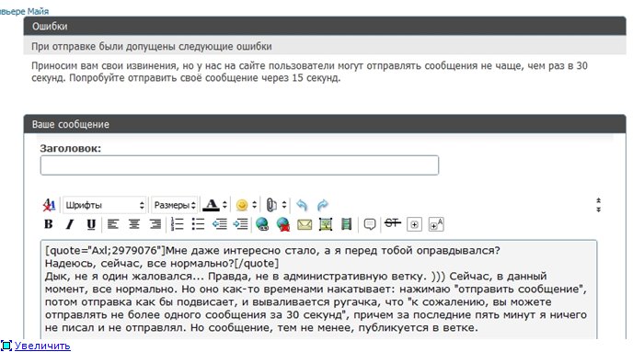Image resolution: width=644 pixels, height=352 pixels.
Task: Expand the text color palette arrow
Action: point(224,205)
